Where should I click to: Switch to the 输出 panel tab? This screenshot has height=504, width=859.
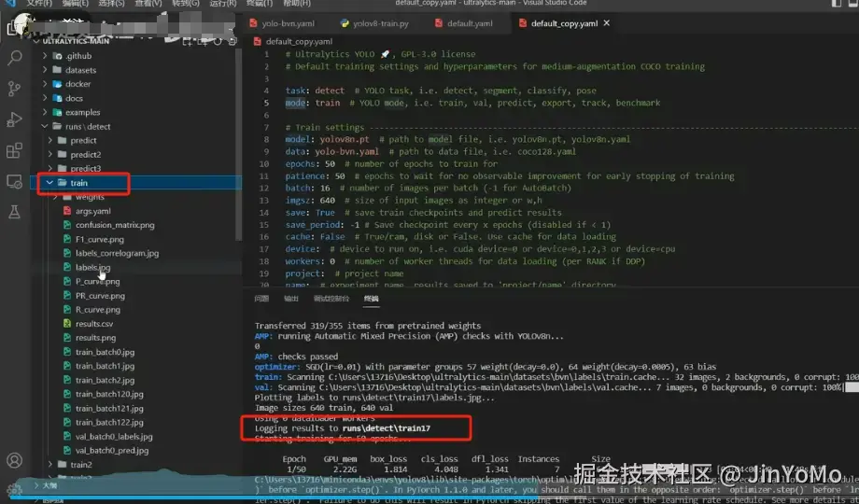(x=291, y=299)
